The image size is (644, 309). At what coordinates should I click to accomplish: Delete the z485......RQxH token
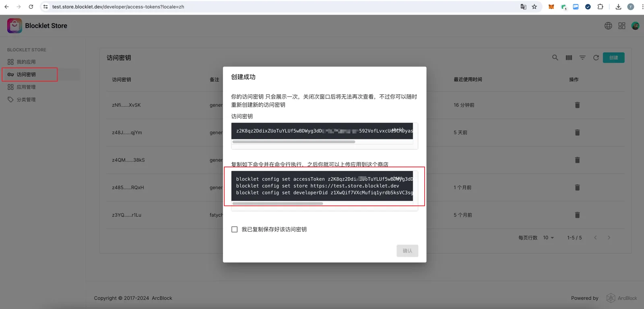pyautogui.click(x=577, y=187)
